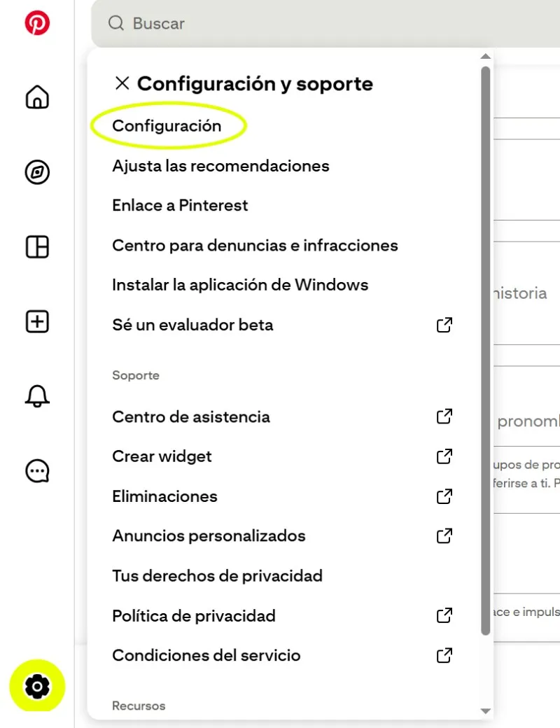
Task: Click Enlace a Pinterest
Action: pyautogui.click(x=180, y=206)
